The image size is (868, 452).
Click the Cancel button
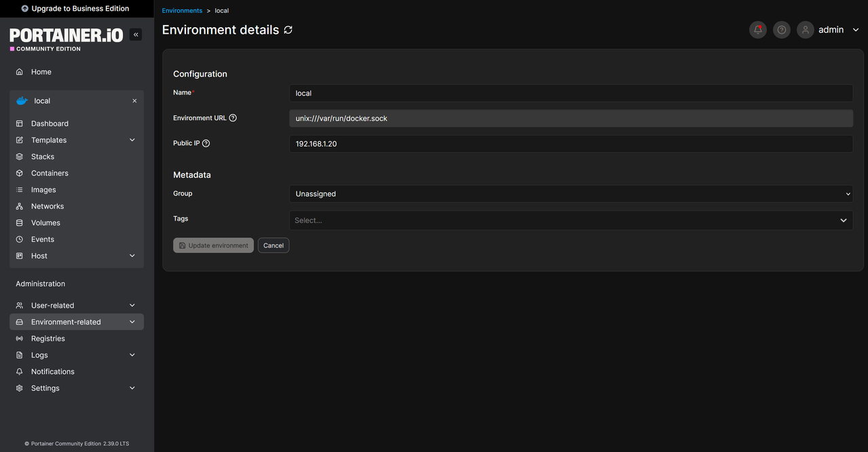273,246
